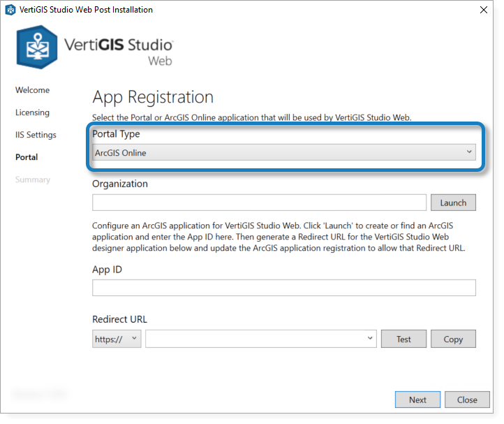Click the Next button
This screenshot has width=504, height=424.
click(x=417, y=400)
